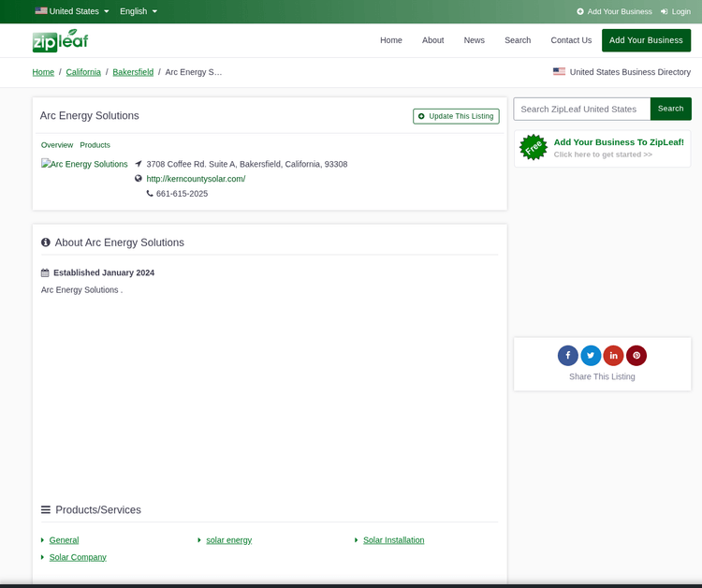The image size is (702, 588).
Task: Open the English language dropdown
Action: tap(139, 11)
